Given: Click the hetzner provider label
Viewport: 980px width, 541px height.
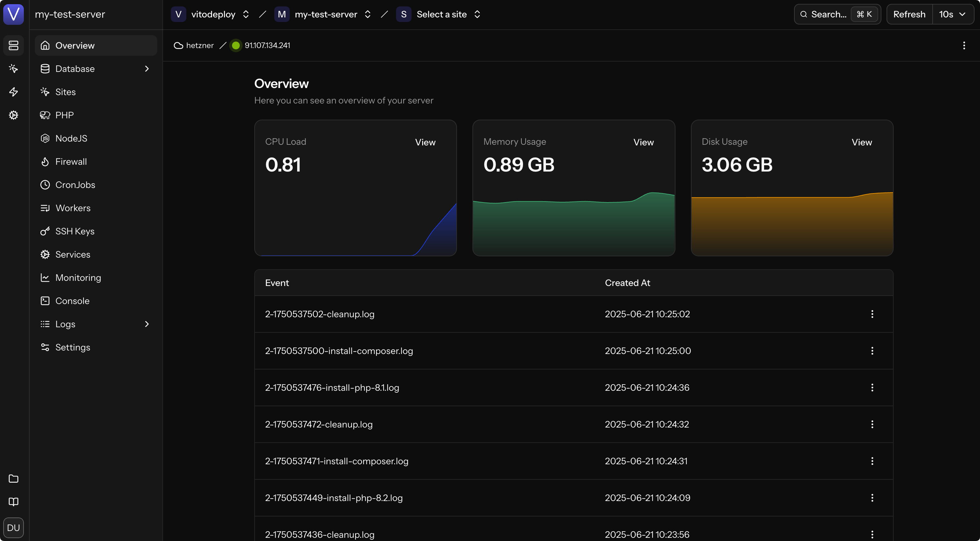Looking at the screenshot, I should pos(194,45).
